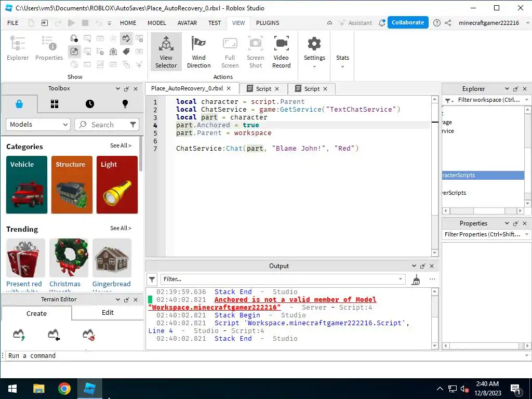Click the Toolbox Search field
This screenshot has height=399, width=532.
pyautogui.click(x=102, y=125)
